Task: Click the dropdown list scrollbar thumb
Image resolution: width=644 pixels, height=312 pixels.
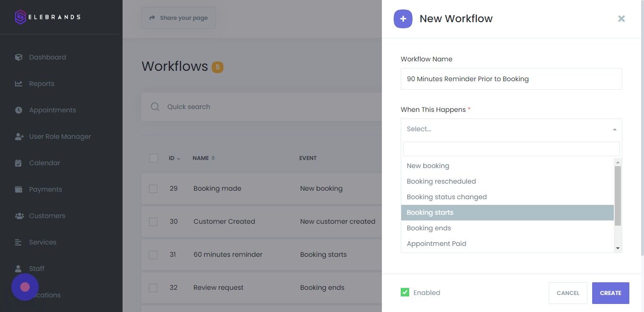Action: coord(618,196)
